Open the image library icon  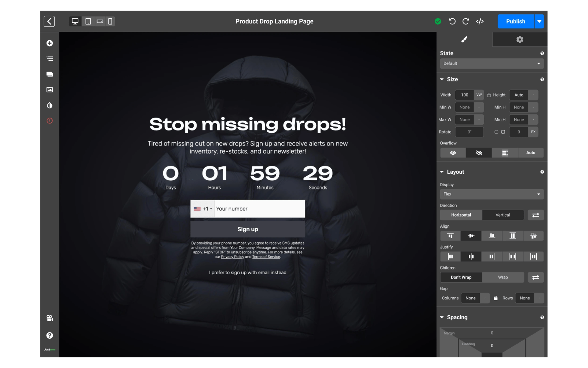point(50,90)
